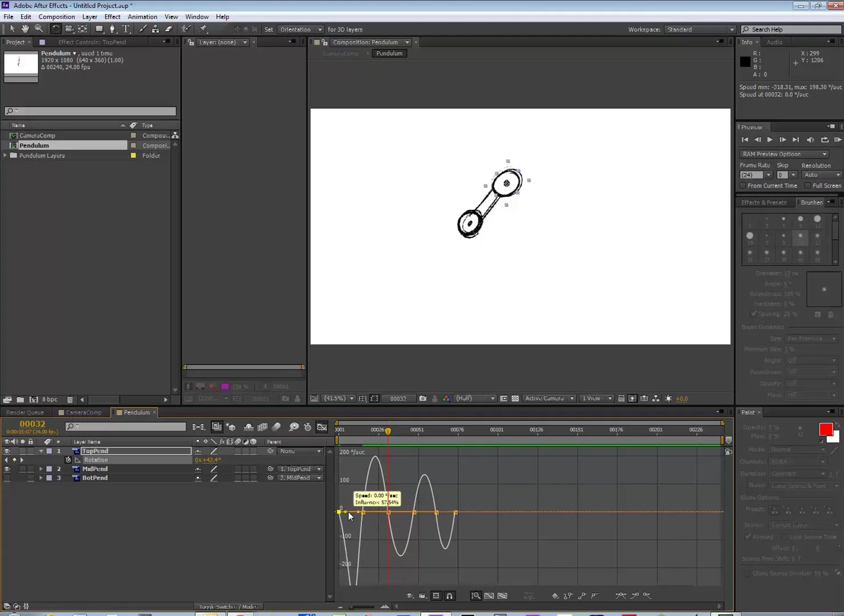Check the Full Screen checkbox
Viewport: 844px width, 616px height.
[807, 186]
